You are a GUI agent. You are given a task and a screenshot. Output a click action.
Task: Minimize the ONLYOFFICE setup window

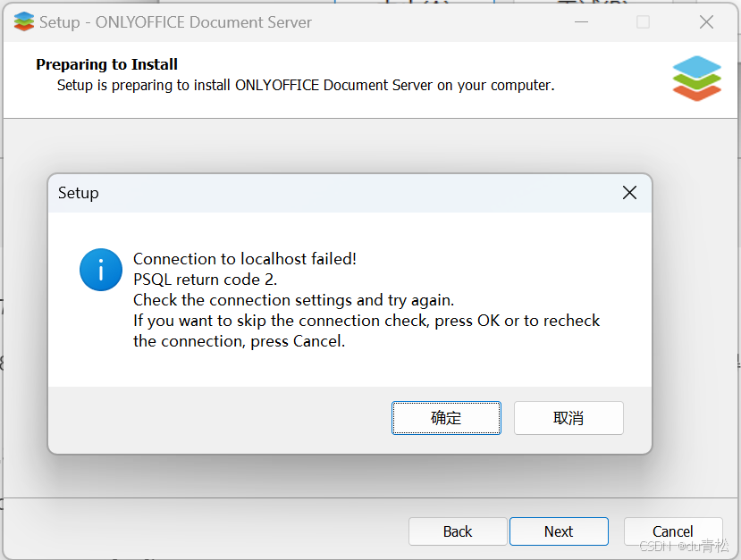point(581,21)
